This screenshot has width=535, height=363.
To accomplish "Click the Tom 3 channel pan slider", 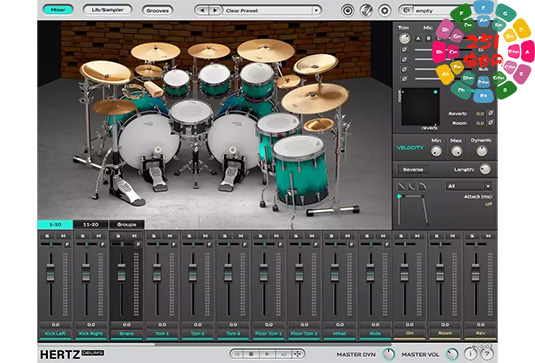I will pos(228,244).
